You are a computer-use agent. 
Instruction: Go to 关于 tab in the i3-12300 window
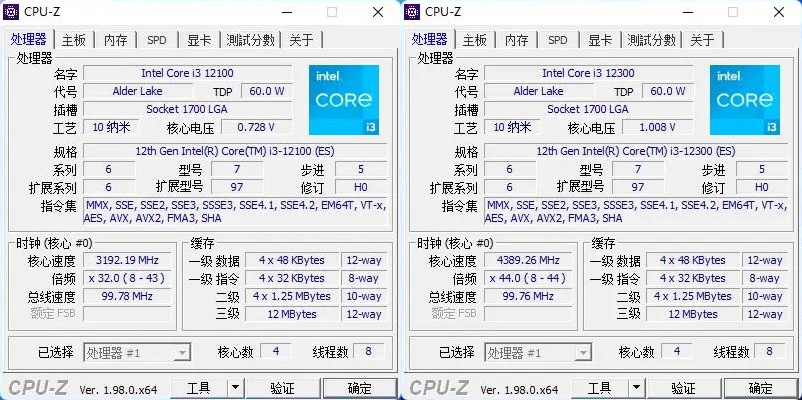point(702,40)
